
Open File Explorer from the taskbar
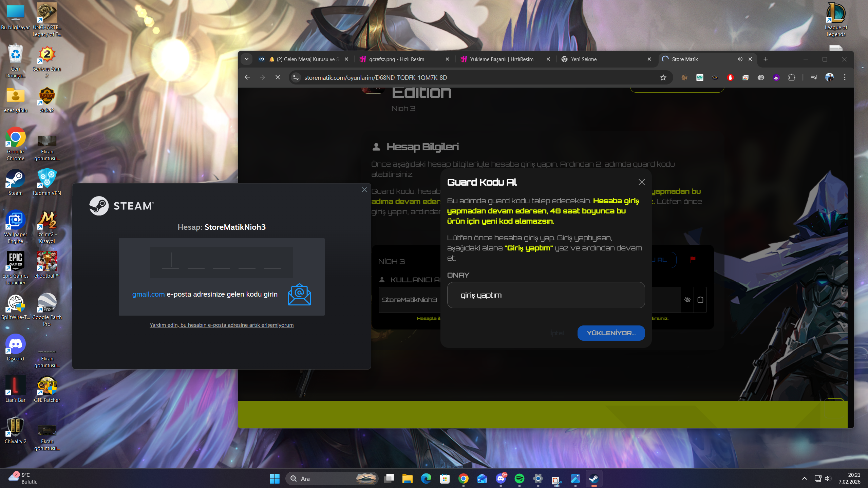pos(407,478)
